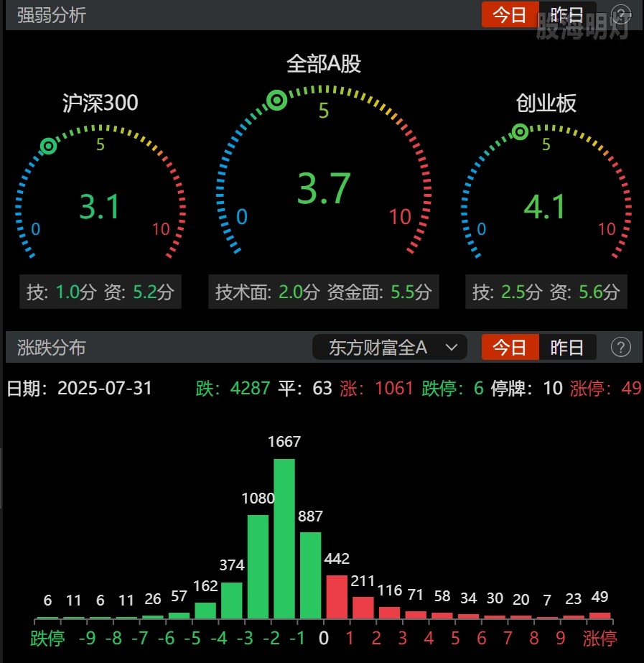Screen dimensions: 644x663
Task: Click the 跌停 axis label
Action: tap(47, 638)
